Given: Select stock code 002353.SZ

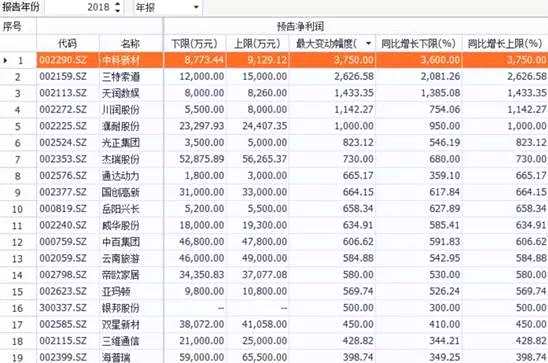Looking at the screenshot, I should pyautogui.click(x=63, y=159).
